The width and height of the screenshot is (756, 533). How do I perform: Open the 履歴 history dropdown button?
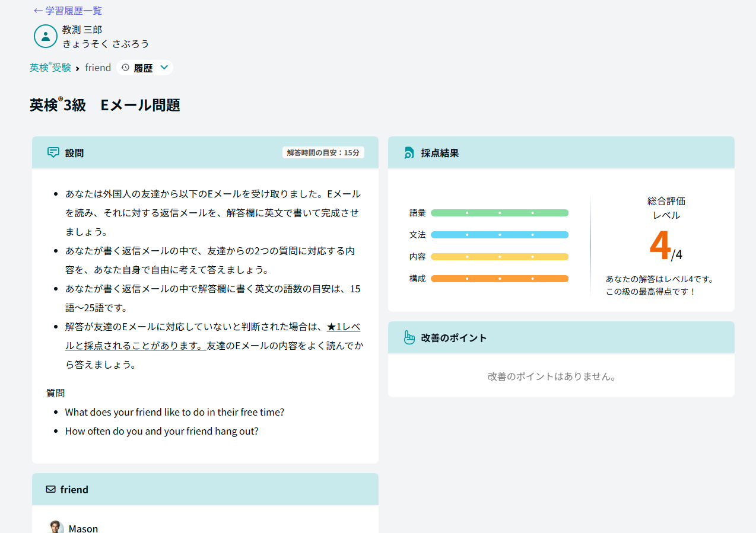point(144,68)
